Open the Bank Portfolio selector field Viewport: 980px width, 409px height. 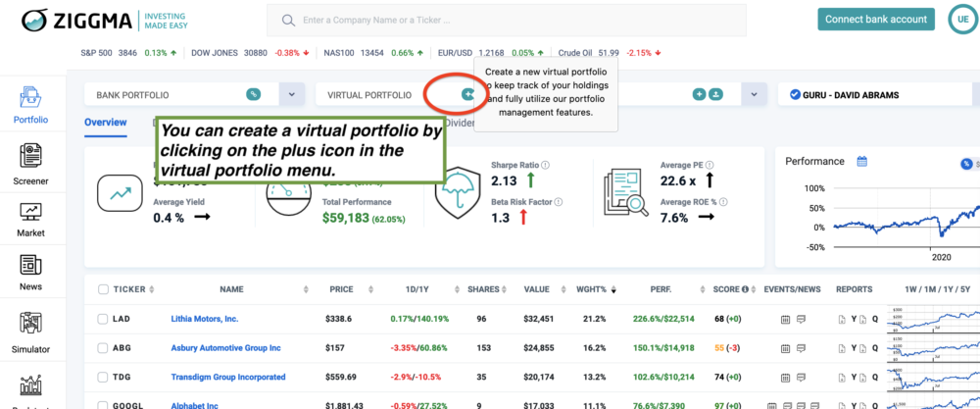pos(181,94)
